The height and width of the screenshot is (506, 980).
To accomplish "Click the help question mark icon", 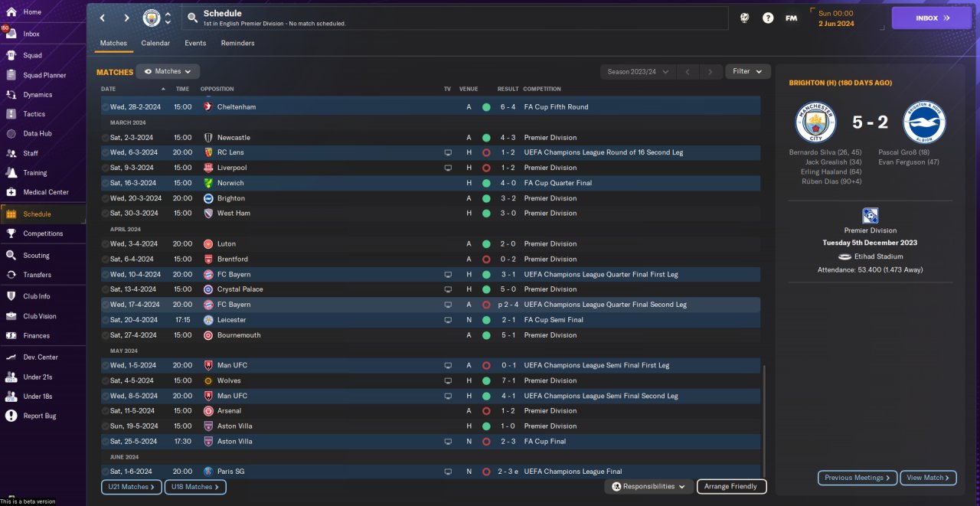I will 768,18.
